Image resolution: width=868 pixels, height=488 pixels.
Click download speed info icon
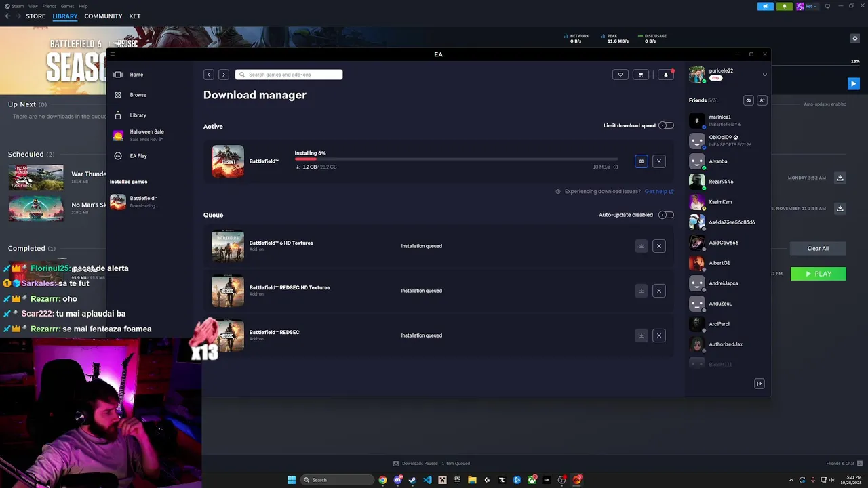point(616,167)
